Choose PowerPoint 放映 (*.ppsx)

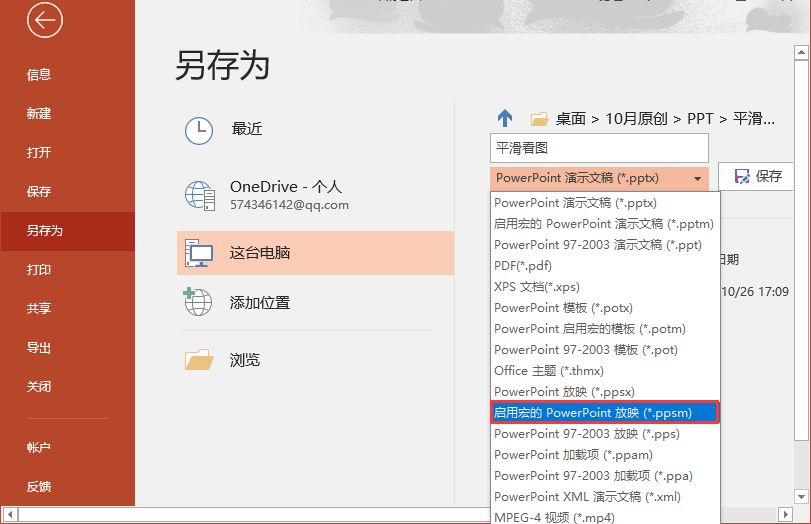point(605,392)
